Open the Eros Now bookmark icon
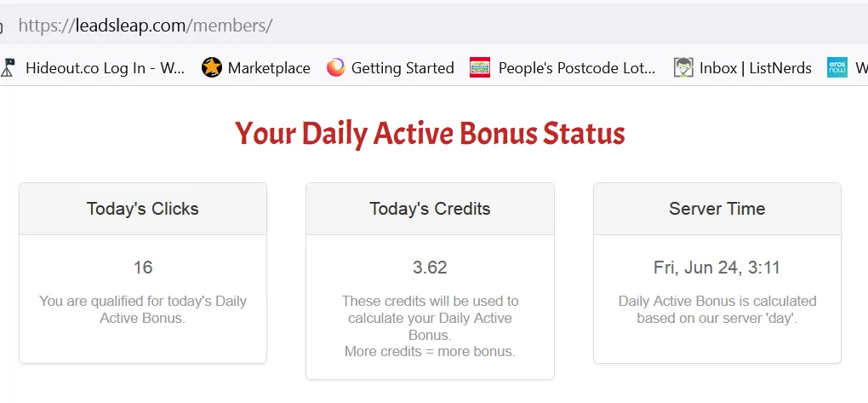868x403 pixels. [x=837, y=67]
